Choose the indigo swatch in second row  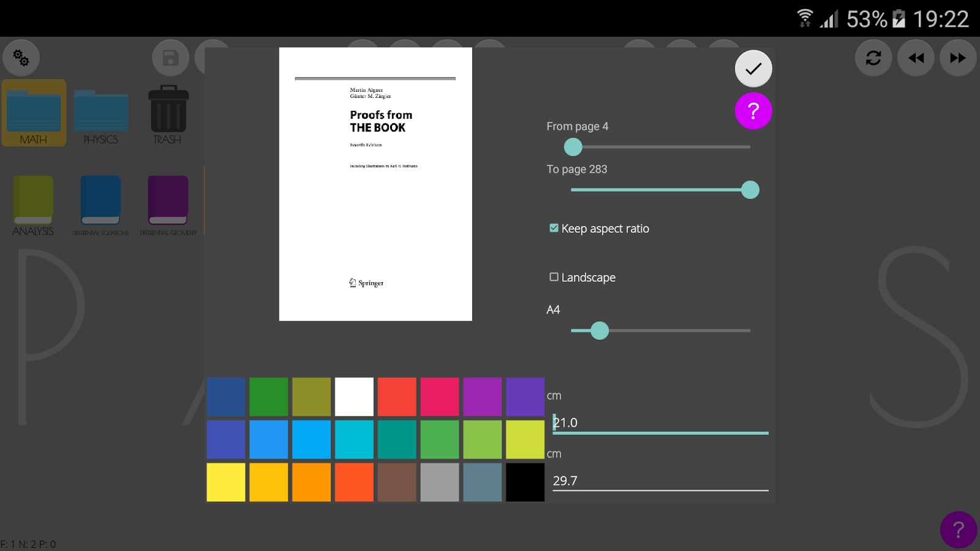(226, 440)
